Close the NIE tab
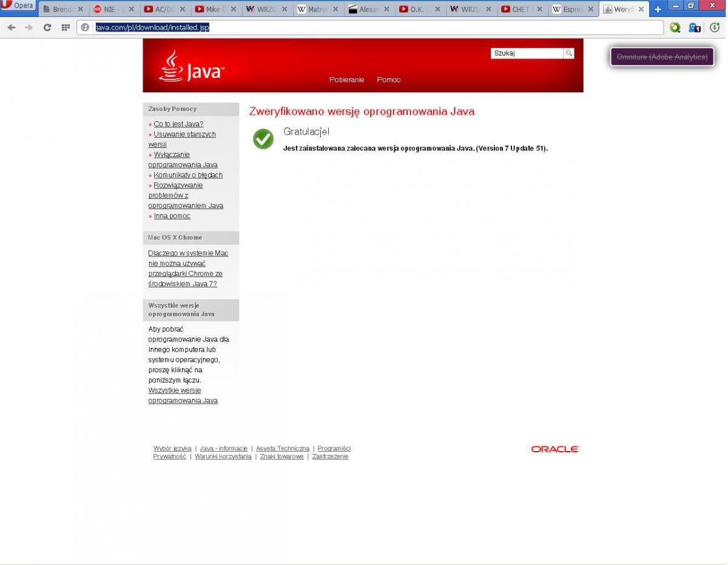The width and height of the screenshot is (728, 565). coord(132,10)
